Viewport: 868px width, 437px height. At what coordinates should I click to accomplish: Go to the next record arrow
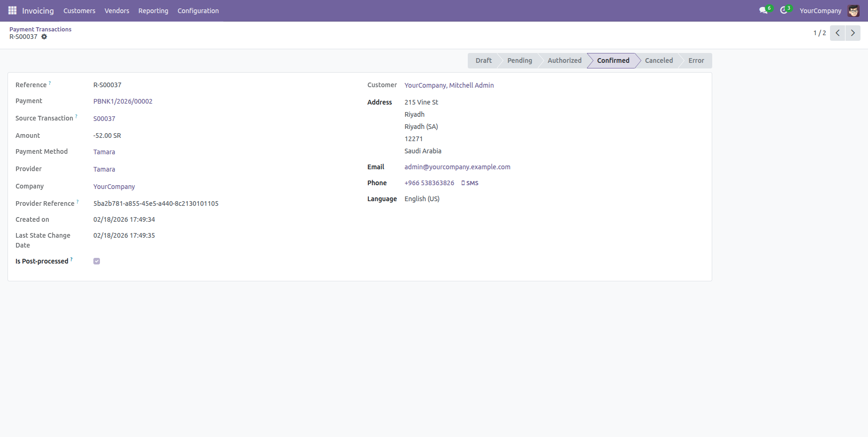coord(853,33)
